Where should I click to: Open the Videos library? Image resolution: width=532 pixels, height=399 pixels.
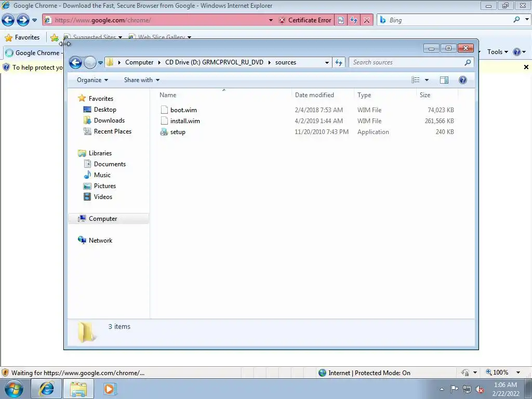(x=103, y=197)
